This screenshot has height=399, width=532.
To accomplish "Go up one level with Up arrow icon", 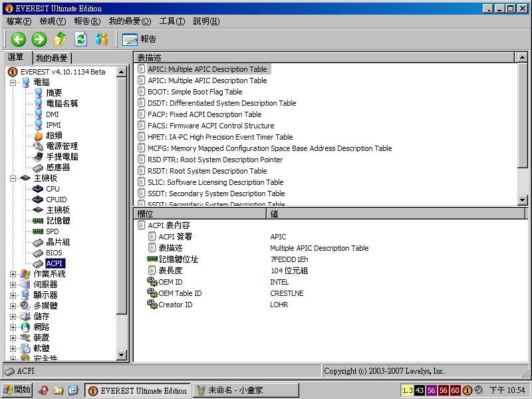I will click(x=60, y=39).
